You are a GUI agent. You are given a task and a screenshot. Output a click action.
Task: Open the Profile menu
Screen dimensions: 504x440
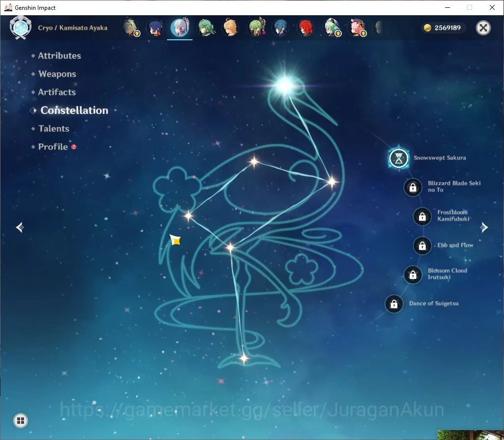pos(53,147)
